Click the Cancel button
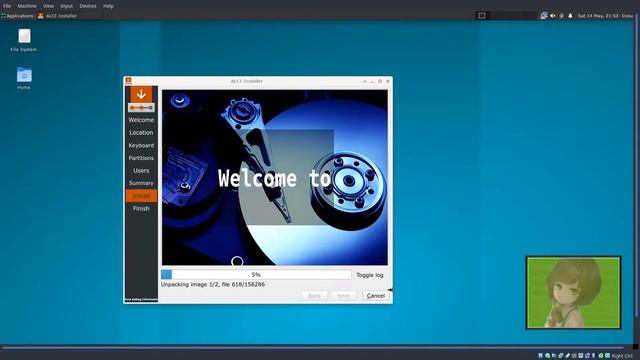This screenshot has height=360, width=640. 376,296
